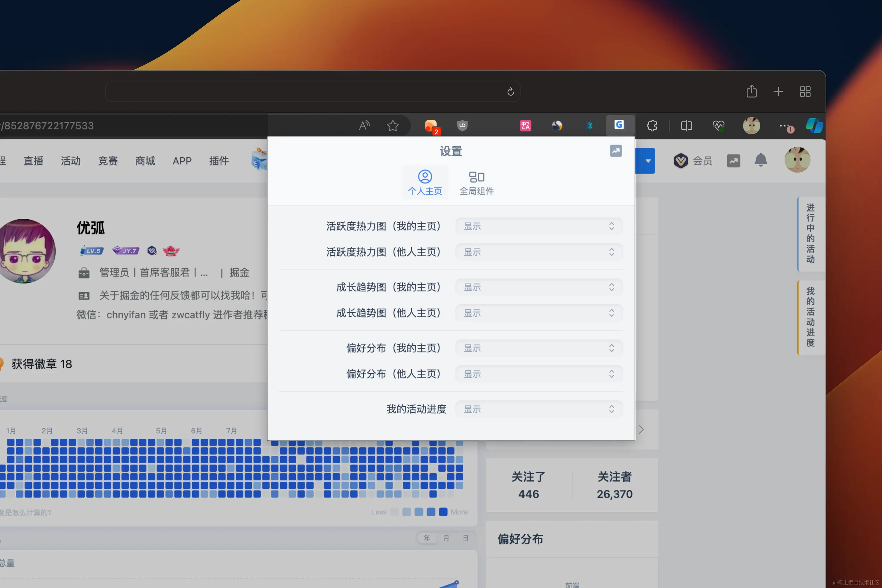Click the darkest legend swatch next to More

[x=443, y=512]
